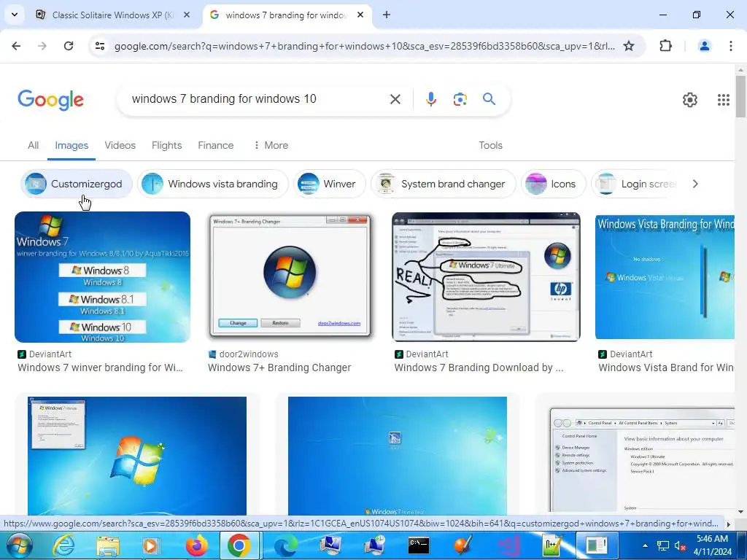The image size is (747, 560).
Task: Filter by the Customizergod chip
Action: pyautogui.click(x=76, y=184)
